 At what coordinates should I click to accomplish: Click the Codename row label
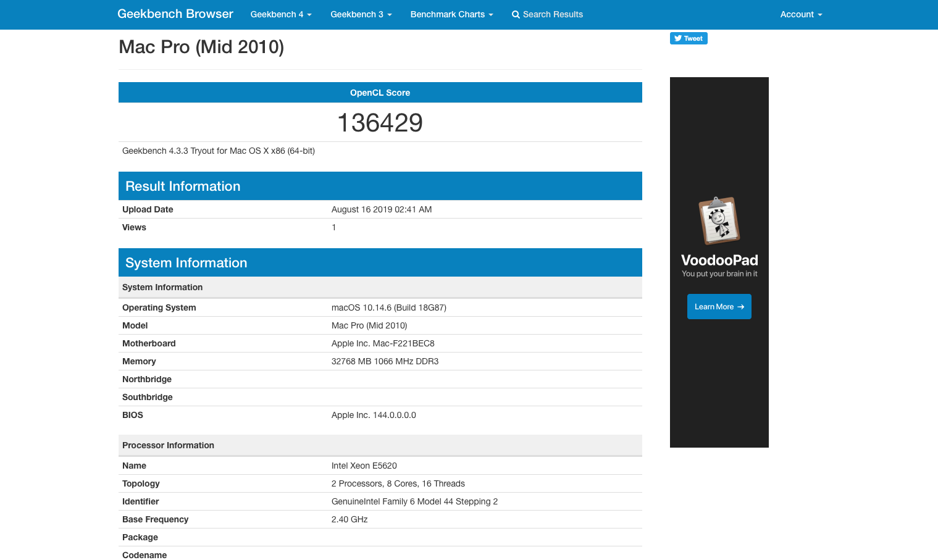(144, 555)
